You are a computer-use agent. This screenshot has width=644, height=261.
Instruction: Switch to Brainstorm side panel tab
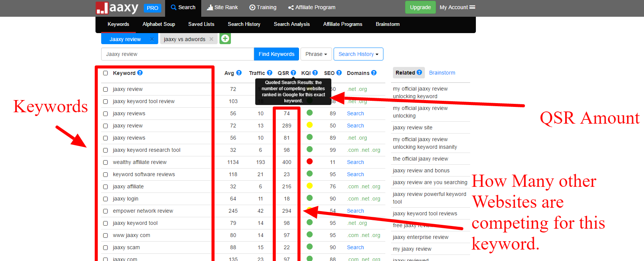pos(442,73)
